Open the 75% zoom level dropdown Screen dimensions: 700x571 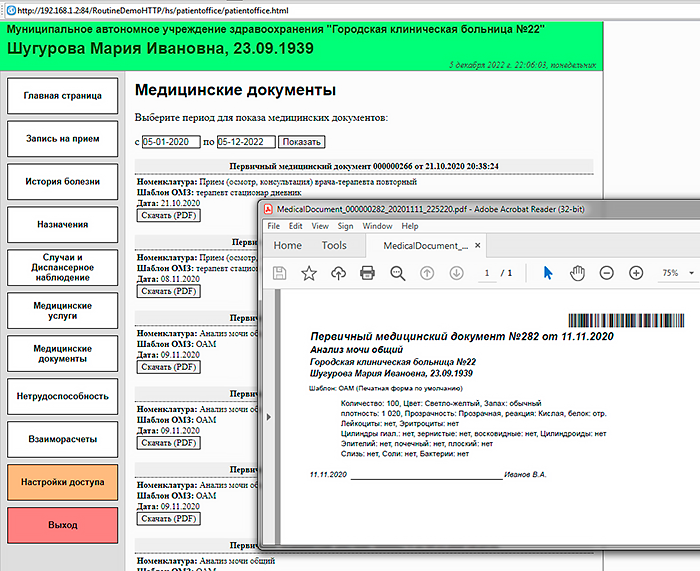coord(676,273)
